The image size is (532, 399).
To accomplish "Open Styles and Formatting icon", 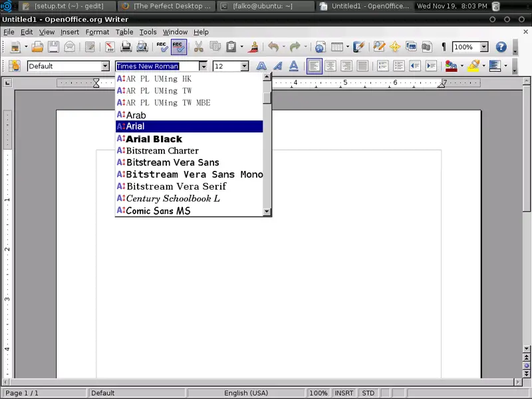I will [x=15, y=66].
